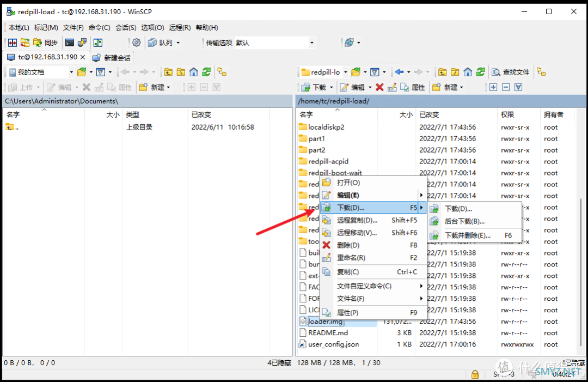Refresh the local panel
588x382 pixels.
coord(206,72)
